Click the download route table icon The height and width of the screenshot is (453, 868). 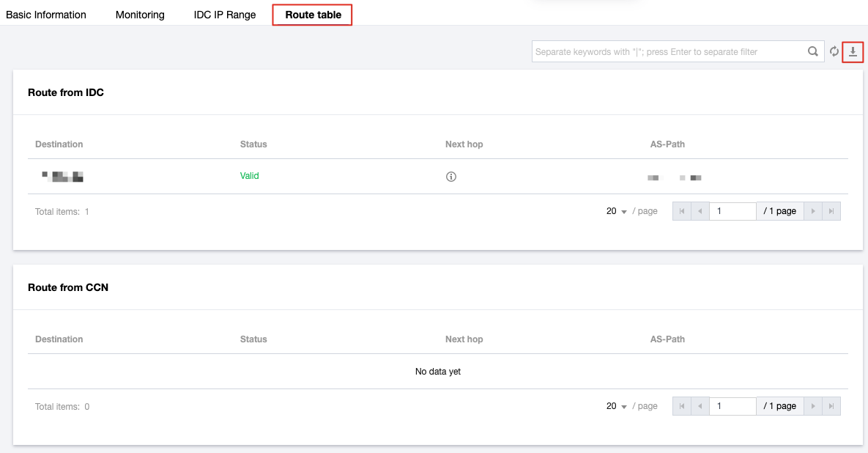point(853,52)
